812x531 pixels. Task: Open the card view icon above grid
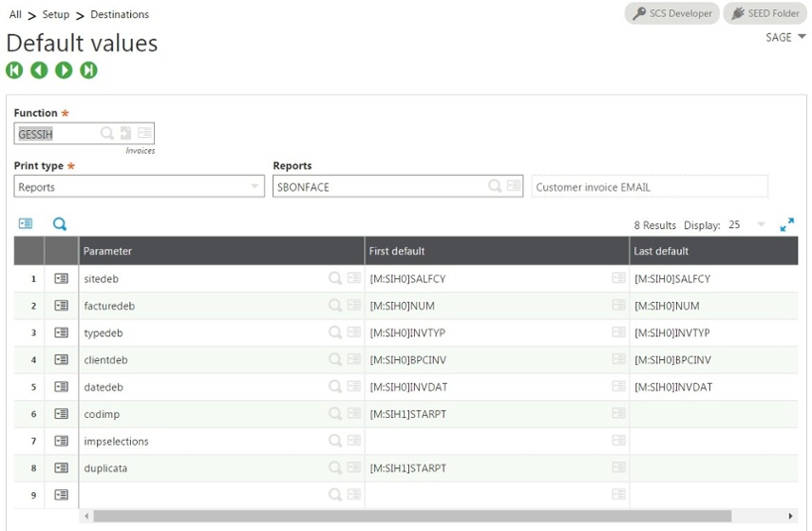[26, 224]
